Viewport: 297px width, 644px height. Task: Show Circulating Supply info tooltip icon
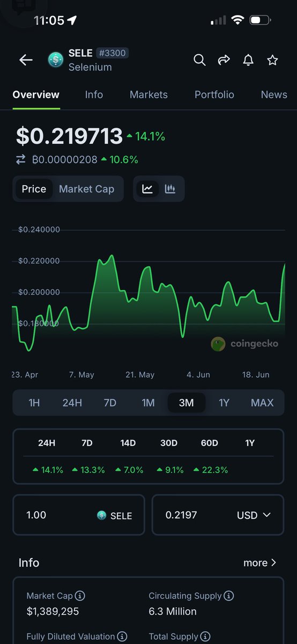tap(228, 596)
